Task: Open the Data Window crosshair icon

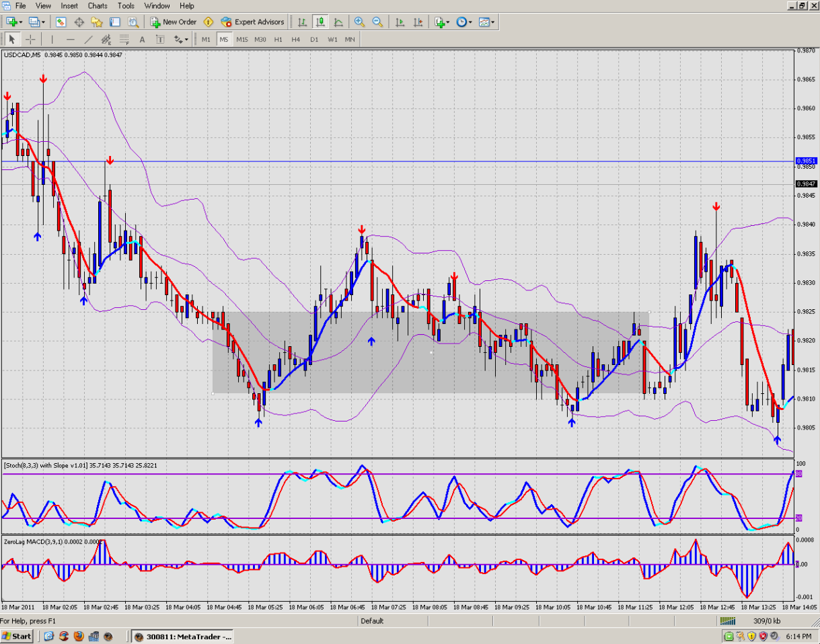Action: point(79,22)
